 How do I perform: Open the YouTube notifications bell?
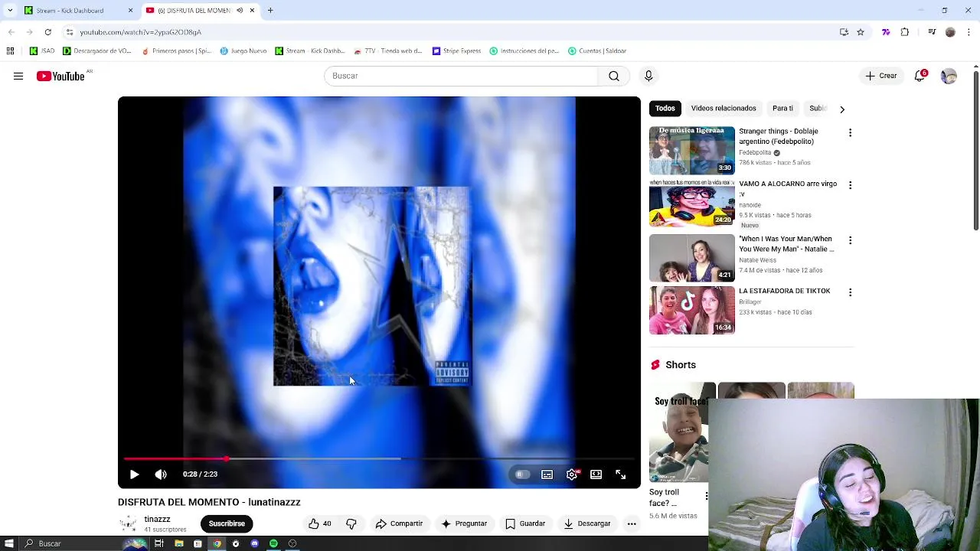point(920,76)
